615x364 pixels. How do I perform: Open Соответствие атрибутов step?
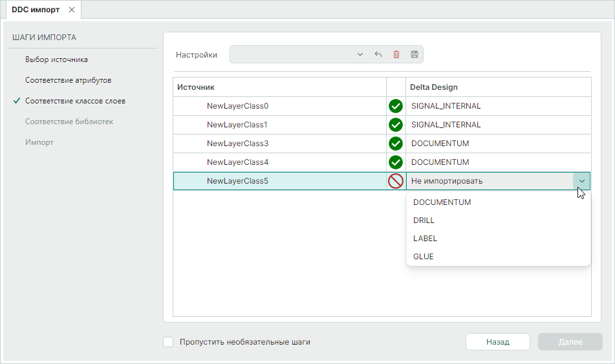pyautogui.click(x=68, y=80)
